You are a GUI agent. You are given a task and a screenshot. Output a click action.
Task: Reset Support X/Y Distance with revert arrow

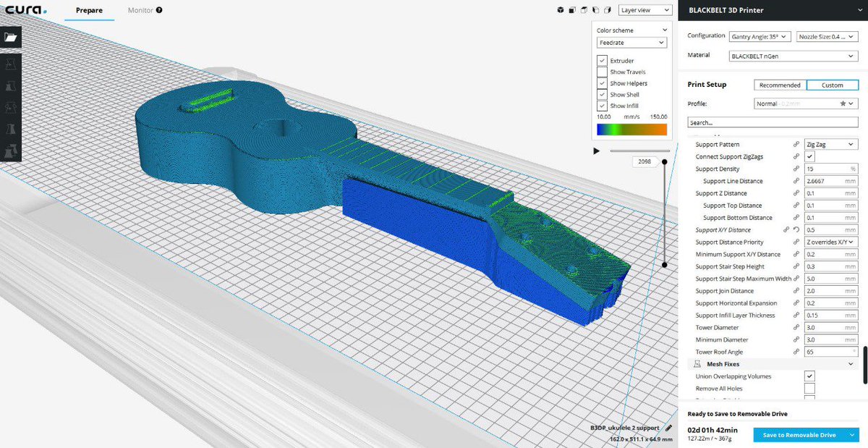point(796,229)
